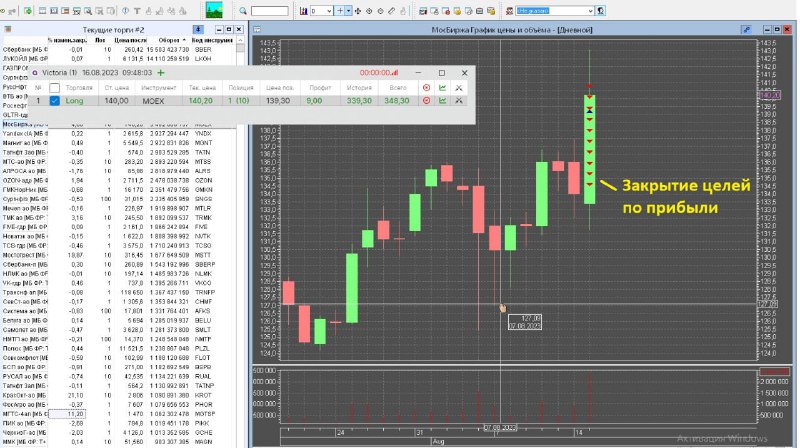Click the tools icon in Long row
800x448 pixels.
[x=459, y=101]
